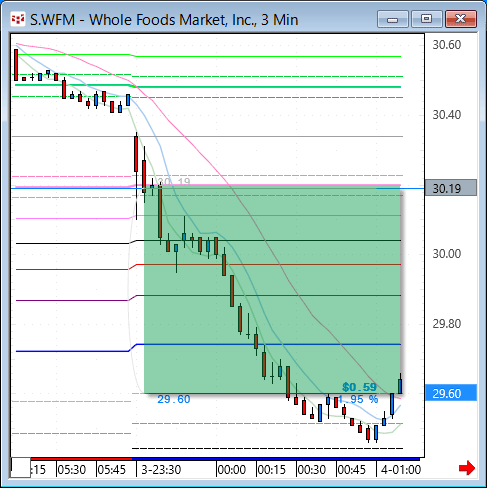Click the blue 29.60 current price label
This screenshot has width=487, height=488.
point(451,393)
